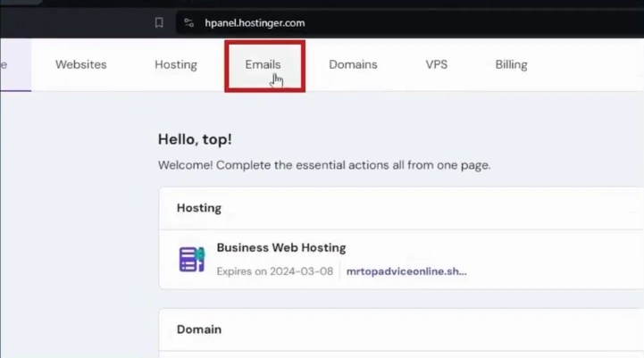Screen dimensions: 644x358
Task: Click the Expires on 2024-03-08 text
Action: 274,271
